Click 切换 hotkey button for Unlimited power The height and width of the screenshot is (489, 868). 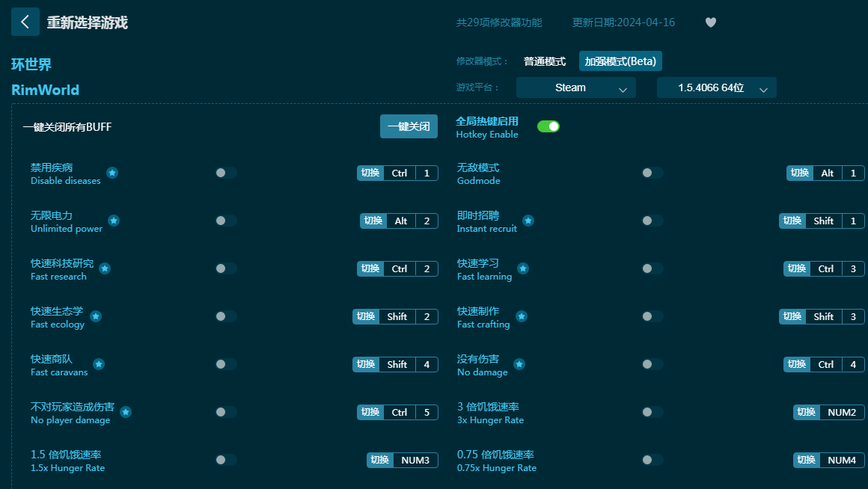(x=373, y=221)
